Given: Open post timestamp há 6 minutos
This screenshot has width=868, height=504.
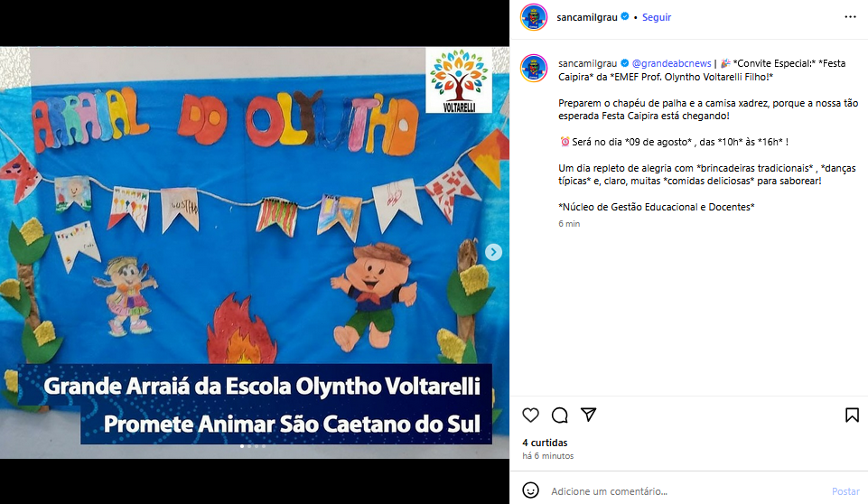Looking at the screenshot, I should coord(548,456).
